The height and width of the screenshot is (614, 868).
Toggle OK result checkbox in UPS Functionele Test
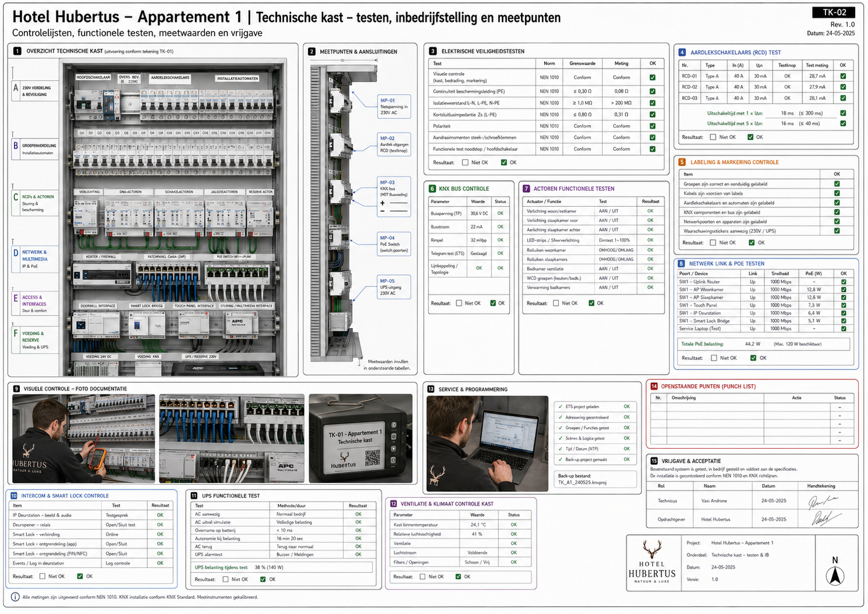coord(263,579)
